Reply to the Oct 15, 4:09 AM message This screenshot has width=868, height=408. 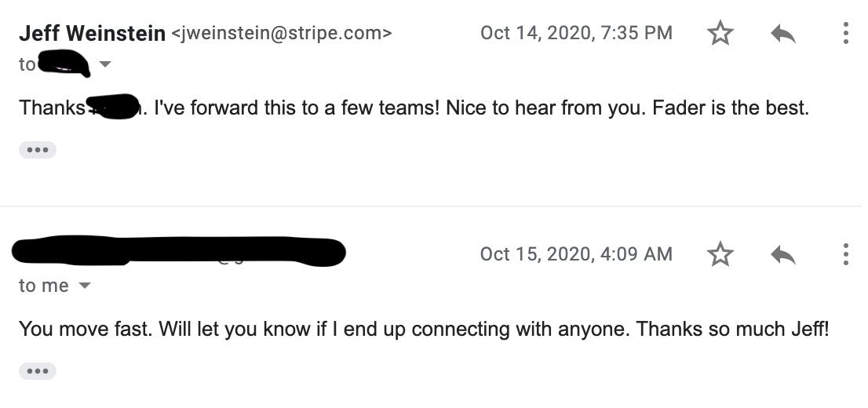[x=782, y=255]
